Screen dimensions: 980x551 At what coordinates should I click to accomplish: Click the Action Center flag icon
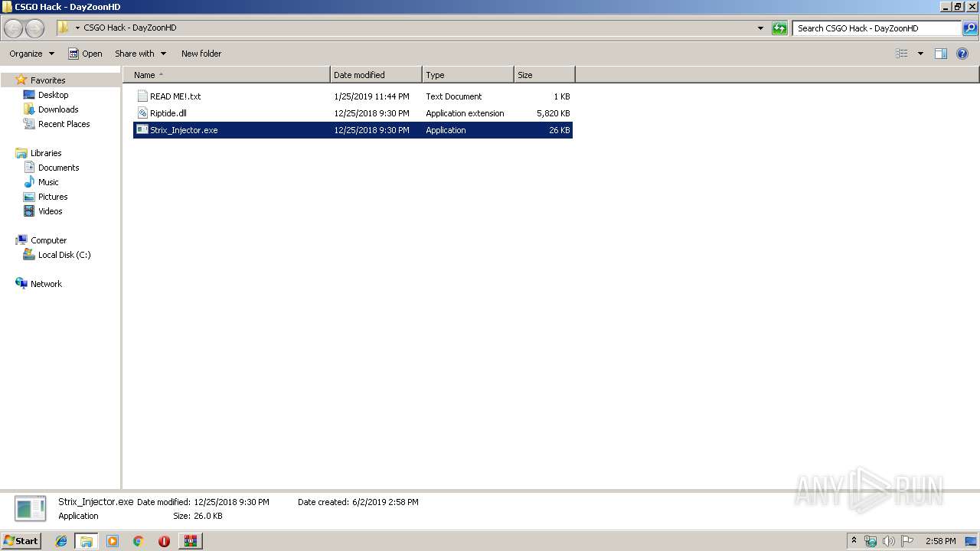pos(906,541)
